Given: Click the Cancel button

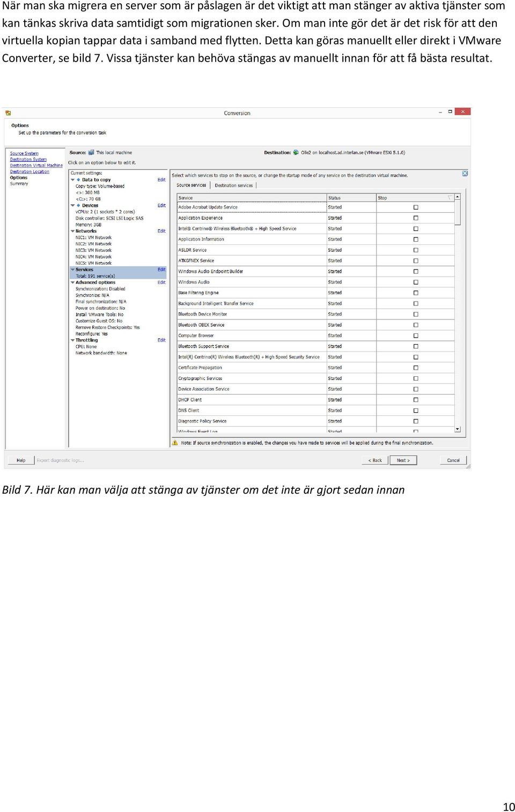Looking at the screenshot, I should click(453, 460).
